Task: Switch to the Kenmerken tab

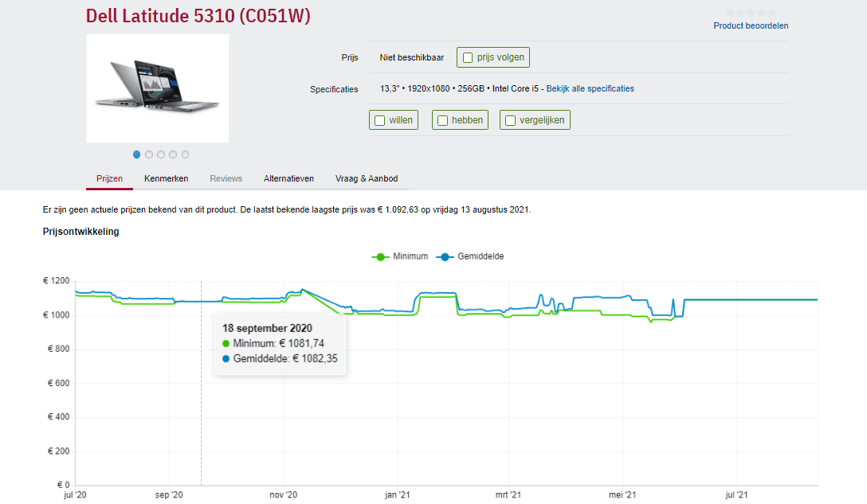Action: (x=166, y=178)
